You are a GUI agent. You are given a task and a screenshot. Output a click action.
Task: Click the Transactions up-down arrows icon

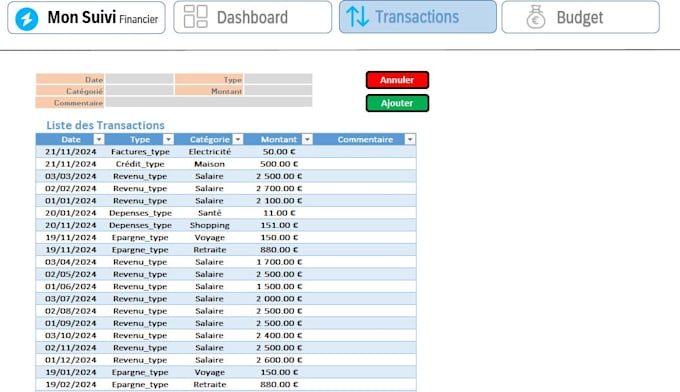[x=358, y=16]
